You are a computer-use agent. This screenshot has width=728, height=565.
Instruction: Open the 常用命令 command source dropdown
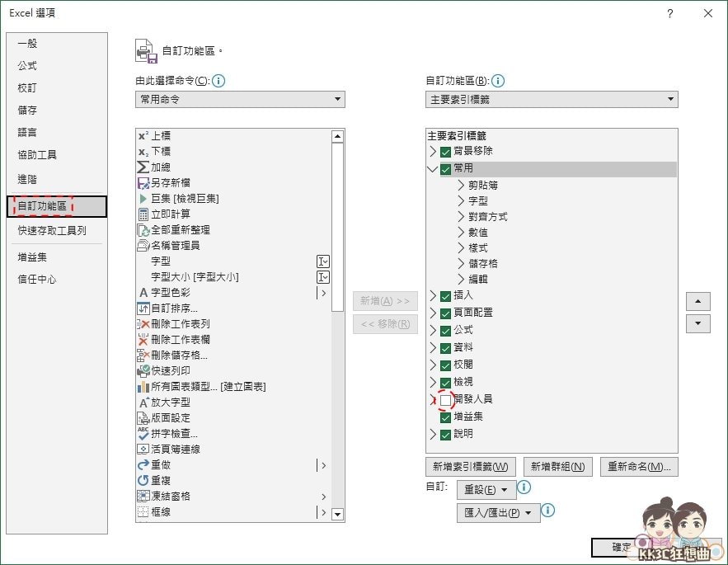point(240,100)
